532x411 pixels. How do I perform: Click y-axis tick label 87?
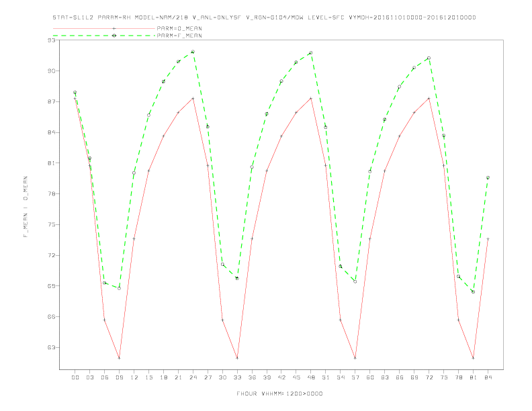pyautogui.click(x=52, y=101)
